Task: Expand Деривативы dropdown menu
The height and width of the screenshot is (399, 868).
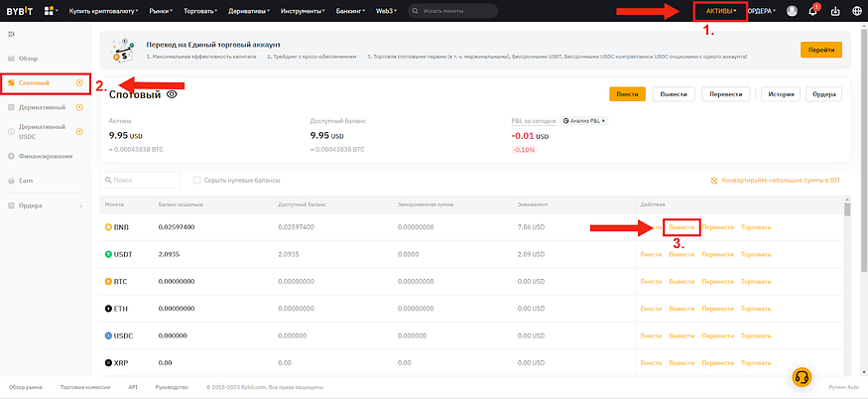Action: click(249, 11)
